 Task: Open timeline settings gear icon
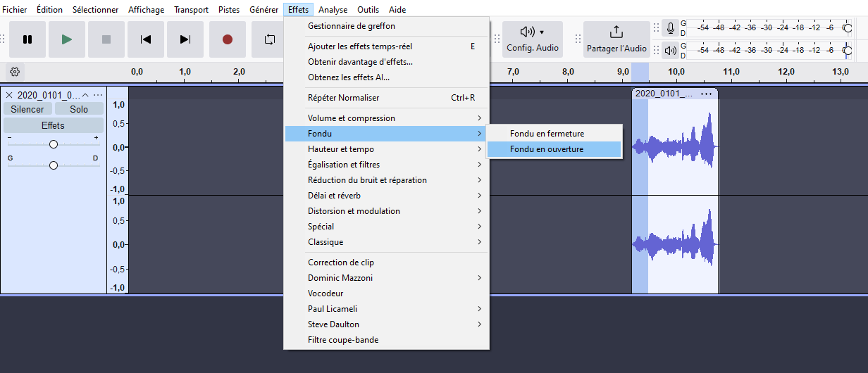click(15, 72)
